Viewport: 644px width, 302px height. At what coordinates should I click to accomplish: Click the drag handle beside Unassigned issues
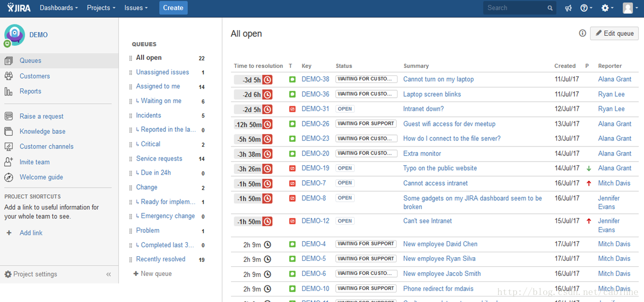tap(131, 72)
